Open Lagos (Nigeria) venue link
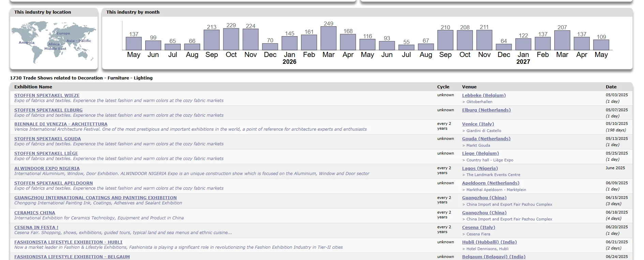644x260 pixels. pyautogui.click(x=480, y=169)
